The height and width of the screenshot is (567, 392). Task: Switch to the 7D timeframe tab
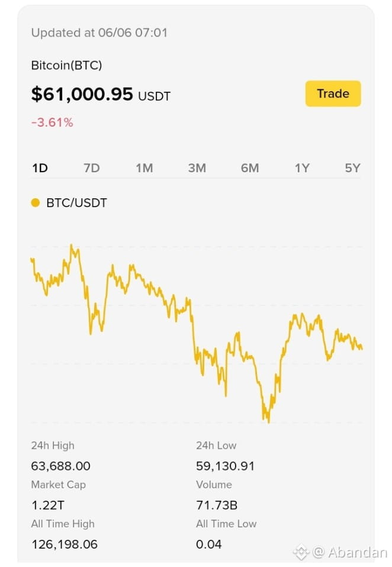92,168
